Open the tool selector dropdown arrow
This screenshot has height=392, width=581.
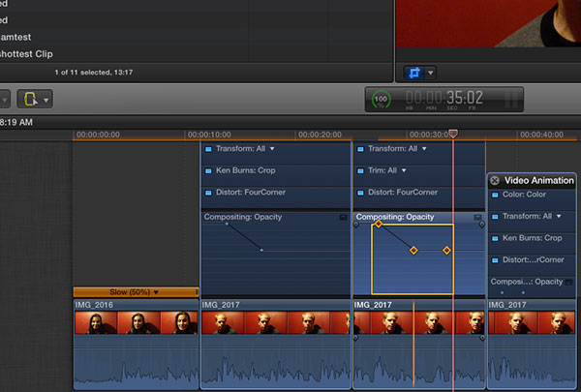(x=46, y=100)
